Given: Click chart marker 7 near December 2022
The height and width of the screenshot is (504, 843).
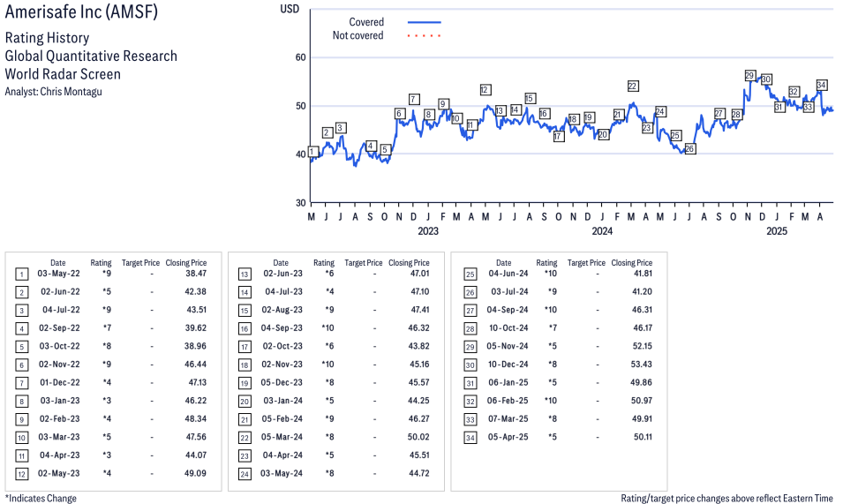Looking at the screenshot, I should click(413, 100).
